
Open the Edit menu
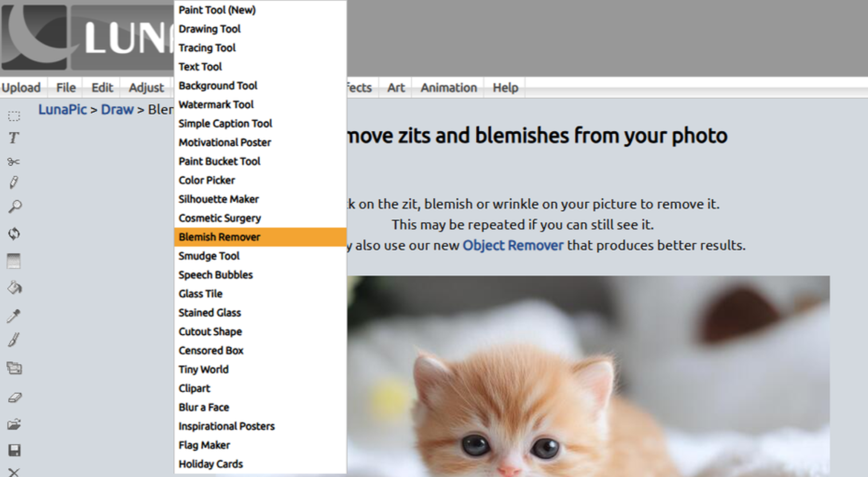102,88
